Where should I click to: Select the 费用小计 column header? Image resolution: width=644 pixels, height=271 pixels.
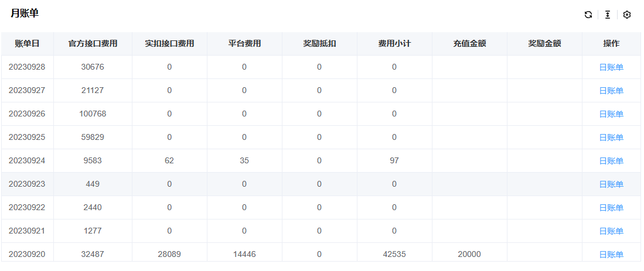click(394, 44)
